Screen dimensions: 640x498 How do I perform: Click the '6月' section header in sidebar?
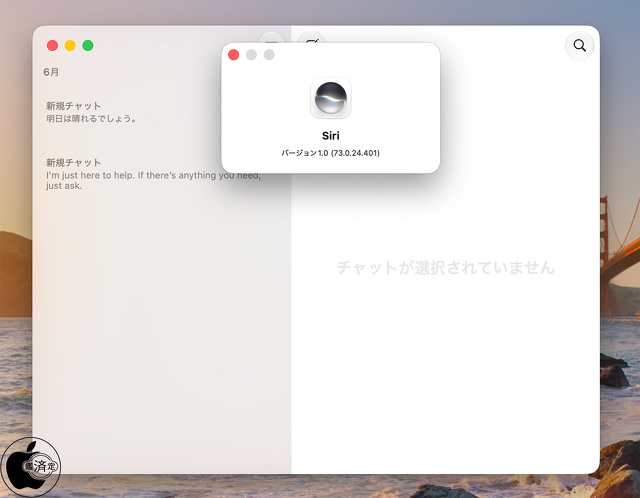pyautogui.click(x=51, y=72)
